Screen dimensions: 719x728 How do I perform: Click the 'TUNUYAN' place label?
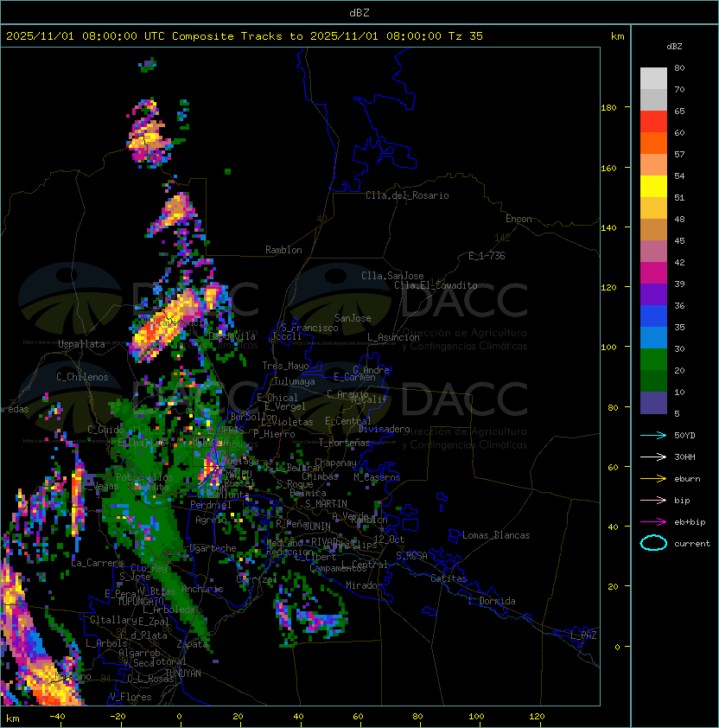183,674
